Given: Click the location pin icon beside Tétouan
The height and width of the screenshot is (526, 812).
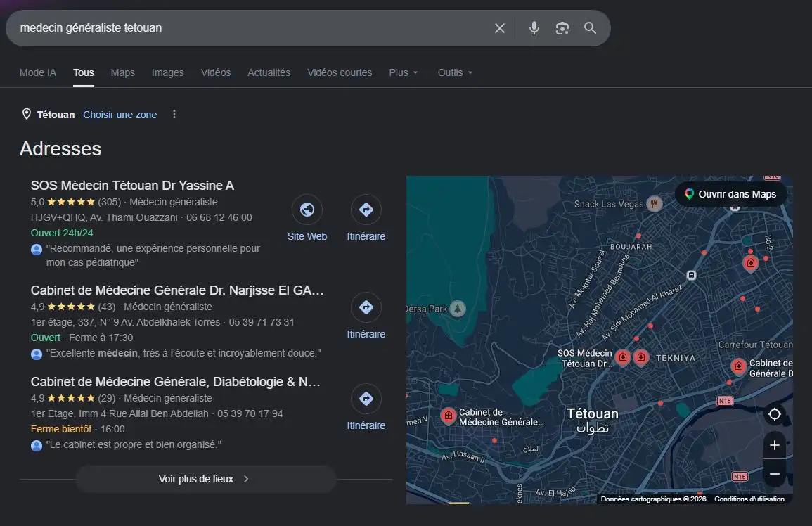Looking at the screenshot, I should click(27, 114).
